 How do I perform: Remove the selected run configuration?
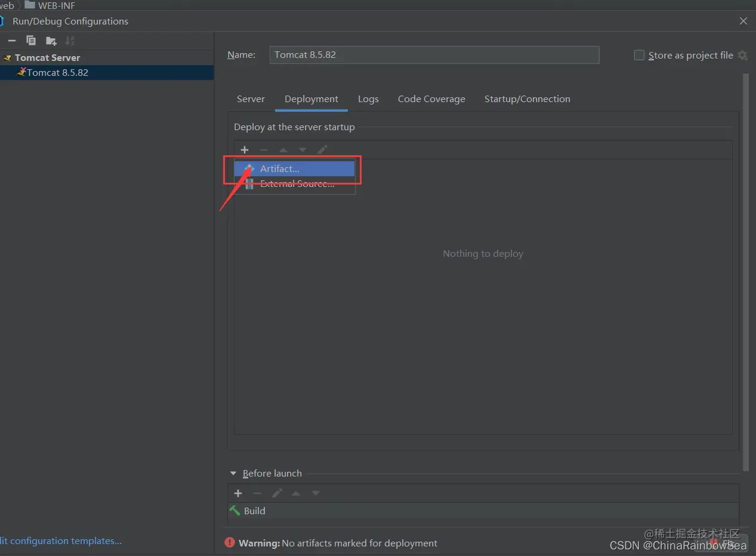click(x=12, y=41)
